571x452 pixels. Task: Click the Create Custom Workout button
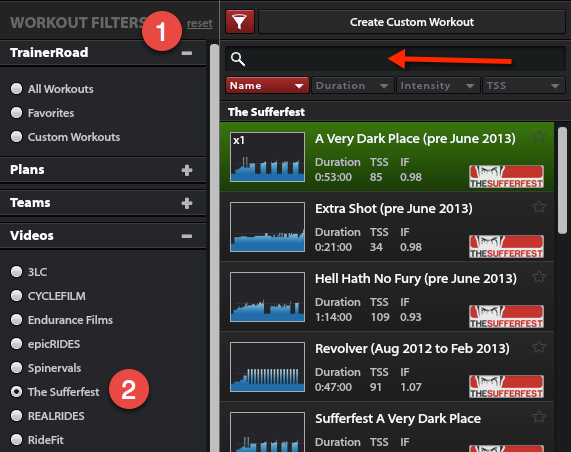(412, 22)
